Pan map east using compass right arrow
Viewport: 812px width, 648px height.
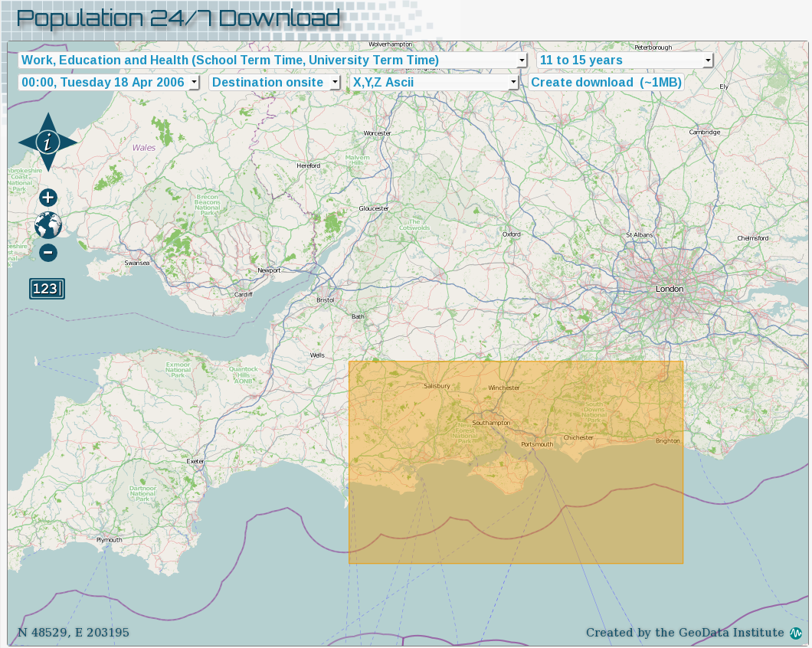pyautogui.click(x=69, y=142)
